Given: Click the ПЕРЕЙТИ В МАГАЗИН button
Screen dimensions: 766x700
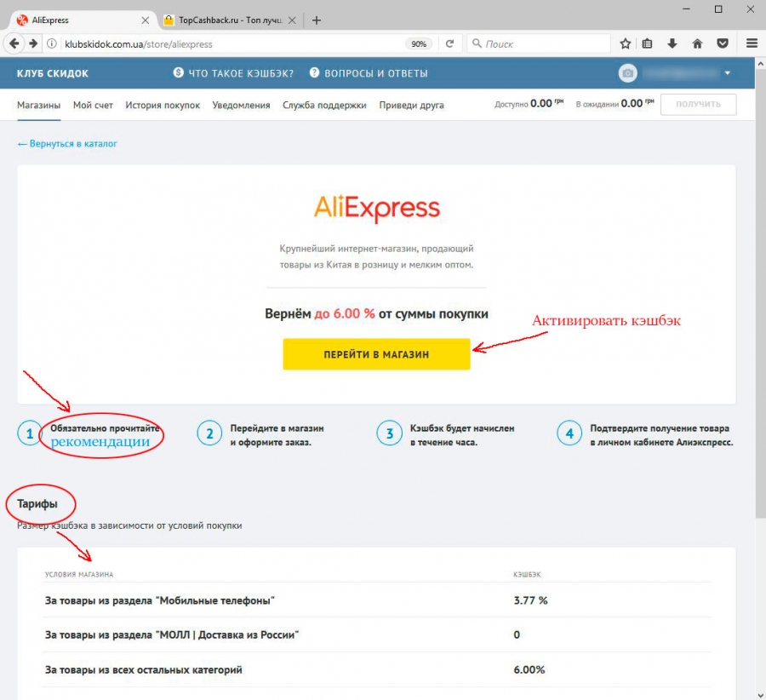Looking at the screenshot, I should tap(377, 354).
